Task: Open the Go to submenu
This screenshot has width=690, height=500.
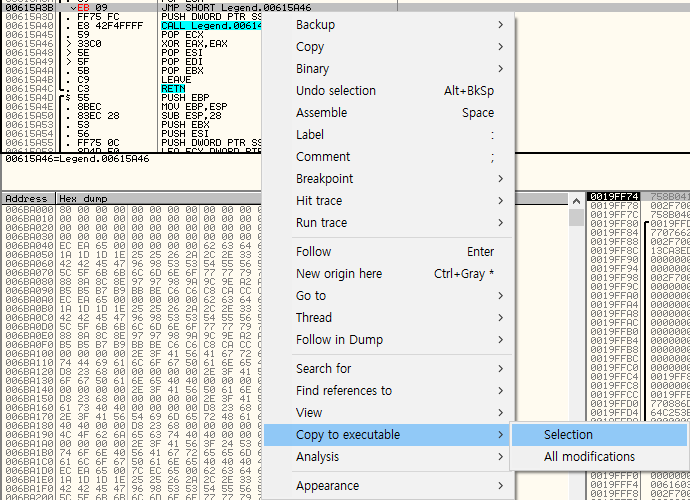Action: 388,296
